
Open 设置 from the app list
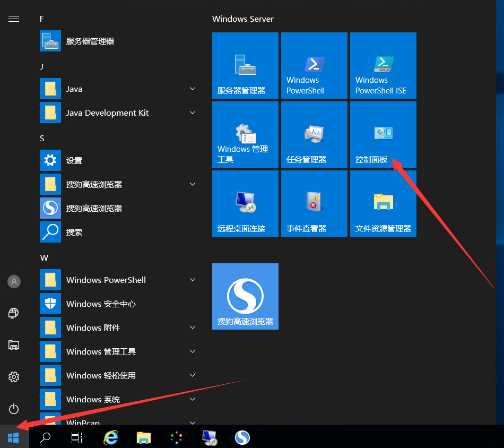click(x=118, y=160)
